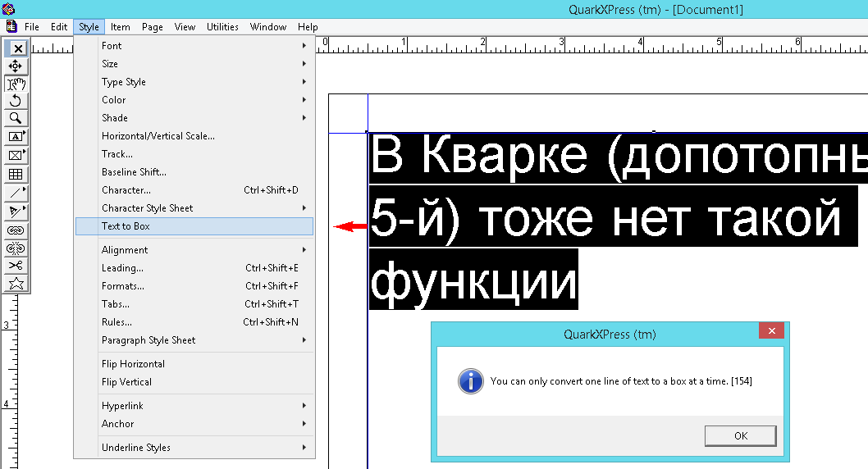Expand the Paragraph Style Sheet submenu

pyautogui.click(x=194, y=340)
